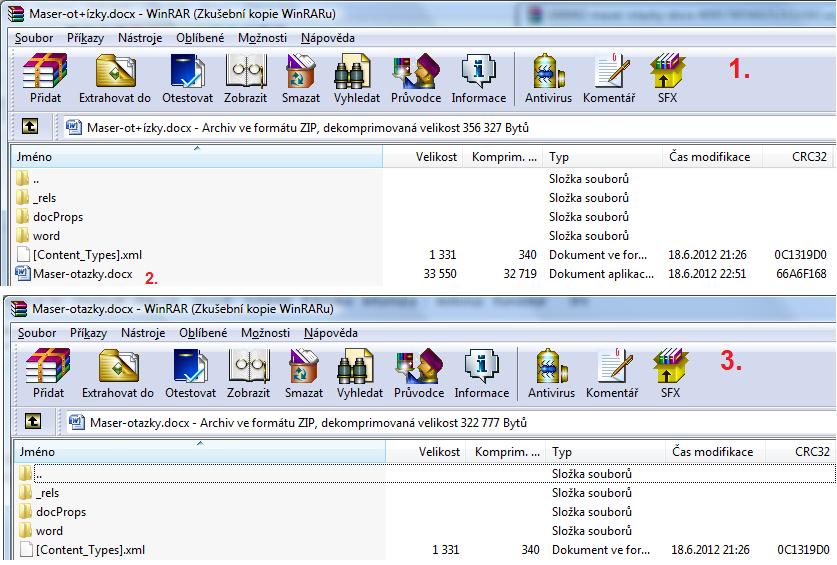837x565 pixels.
Task: Click SFX icon in Maser-ot+ízky window
Action: [667, 78]
